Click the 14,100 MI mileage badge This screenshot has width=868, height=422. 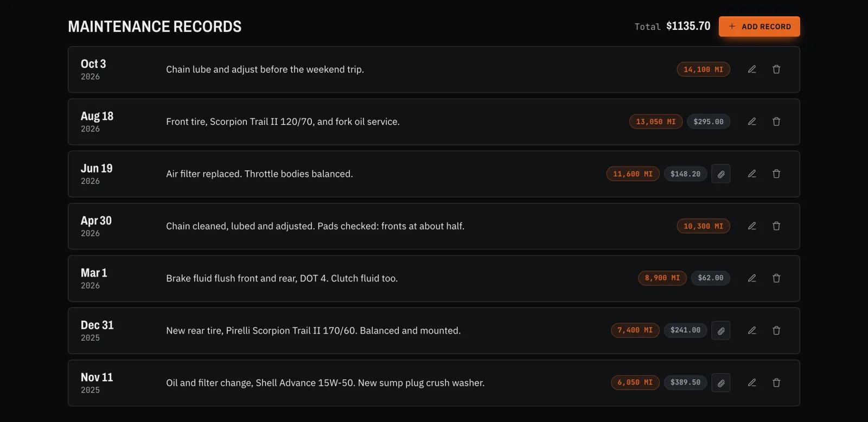[704, 69]
